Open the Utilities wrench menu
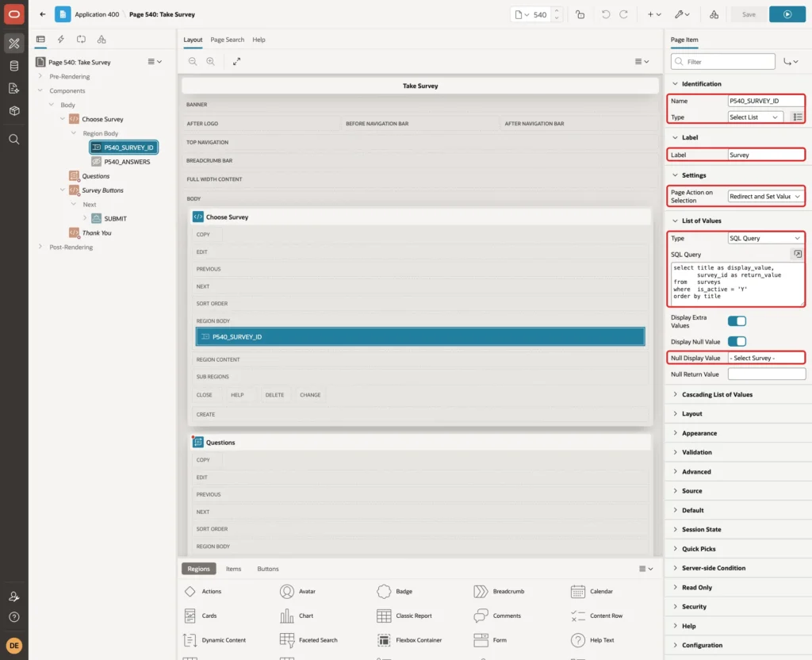812x660 pixels. [682, 14]
